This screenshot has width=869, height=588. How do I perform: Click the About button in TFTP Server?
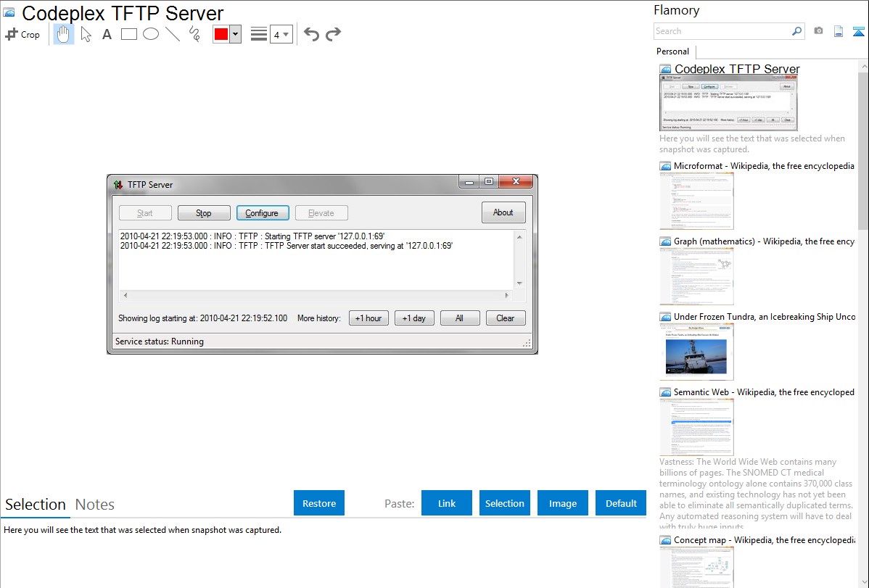click(x=503, y=212)
